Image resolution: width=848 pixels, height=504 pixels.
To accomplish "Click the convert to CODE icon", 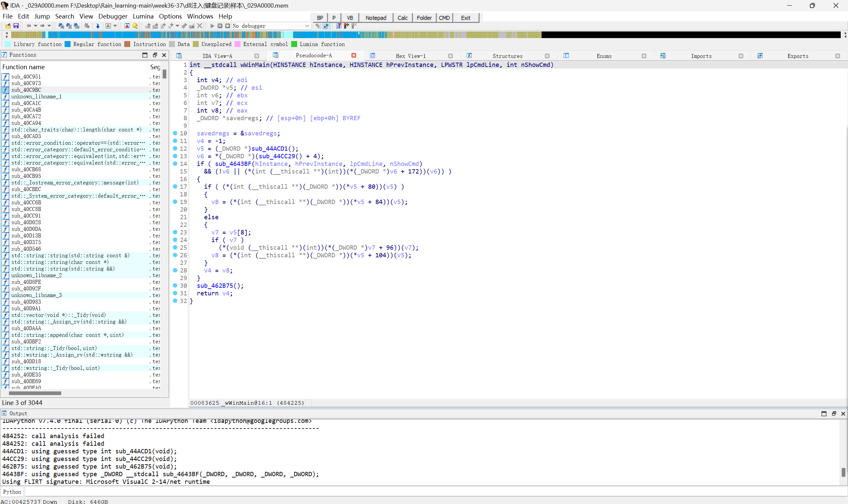I will tap(148, 26).
